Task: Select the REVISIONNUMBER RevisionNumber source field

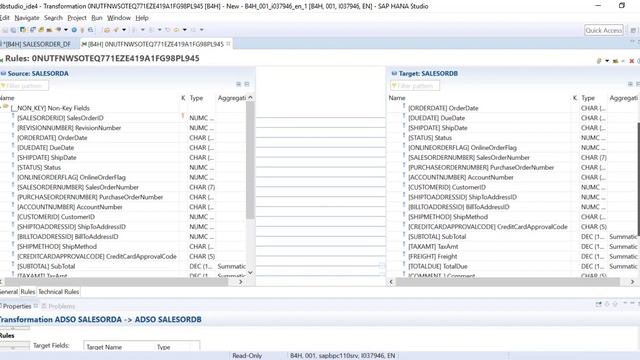Action: coord(69,128)
